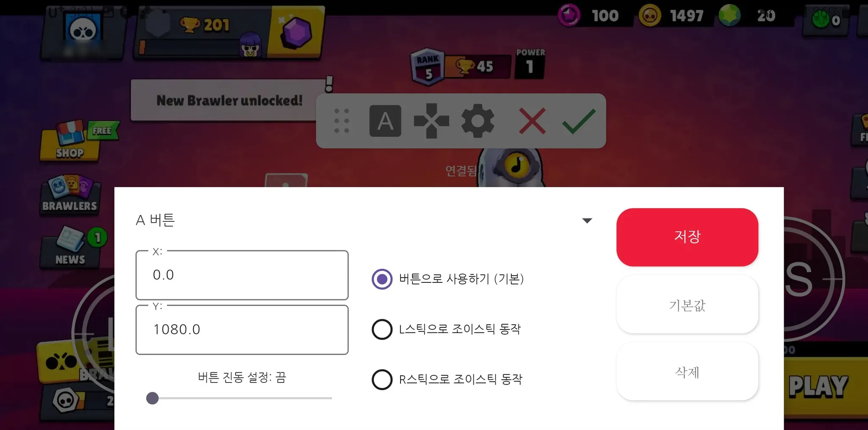Click the button vibration slider handle
Viewport: 868px width, 430px height.
tap(152, 398)
